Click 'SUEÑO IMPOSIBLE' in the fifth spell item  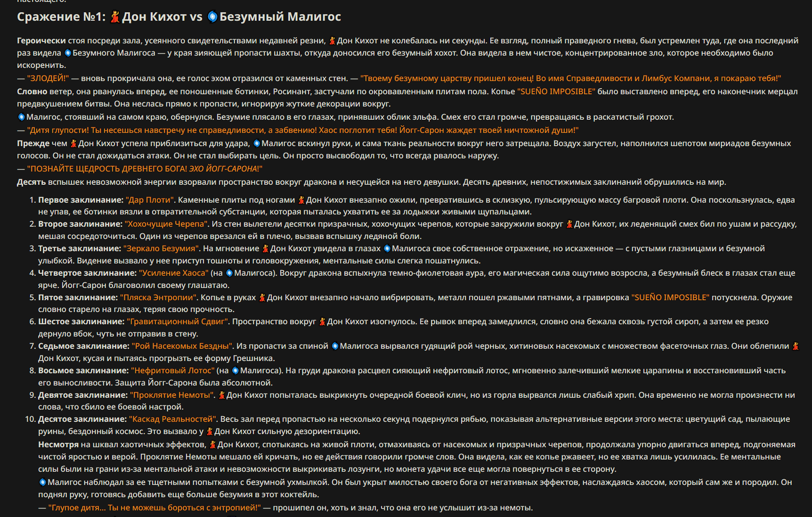coord(670,297)
